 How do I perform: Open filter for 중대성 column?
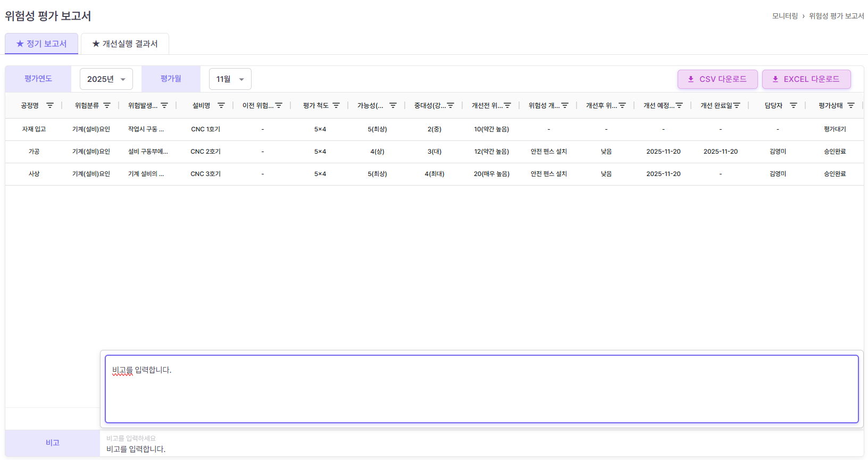450,105
